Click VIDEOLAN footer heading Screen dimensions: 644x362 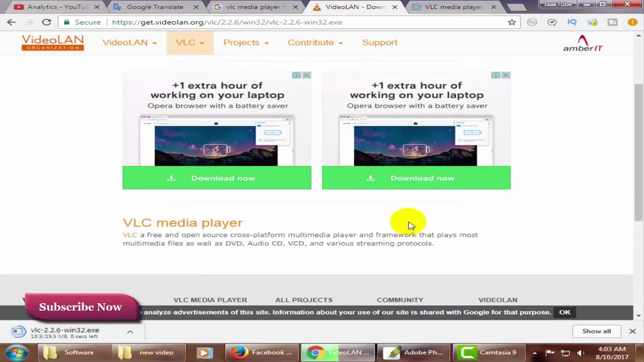pos(498,300)
